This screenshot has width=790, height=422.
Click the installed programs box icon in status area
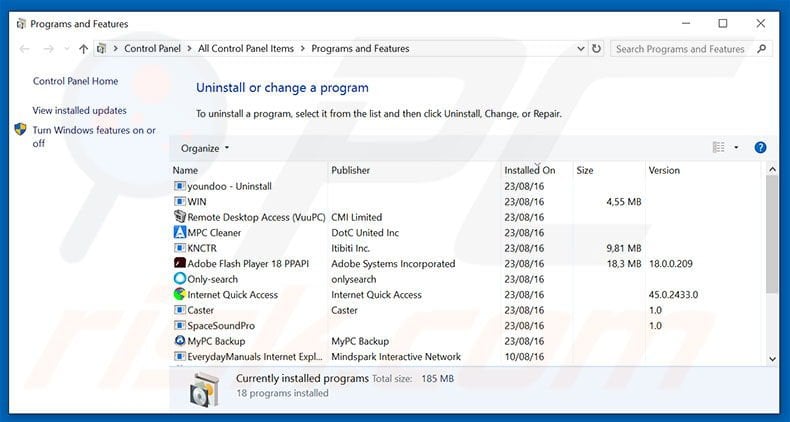coord(205,389)
